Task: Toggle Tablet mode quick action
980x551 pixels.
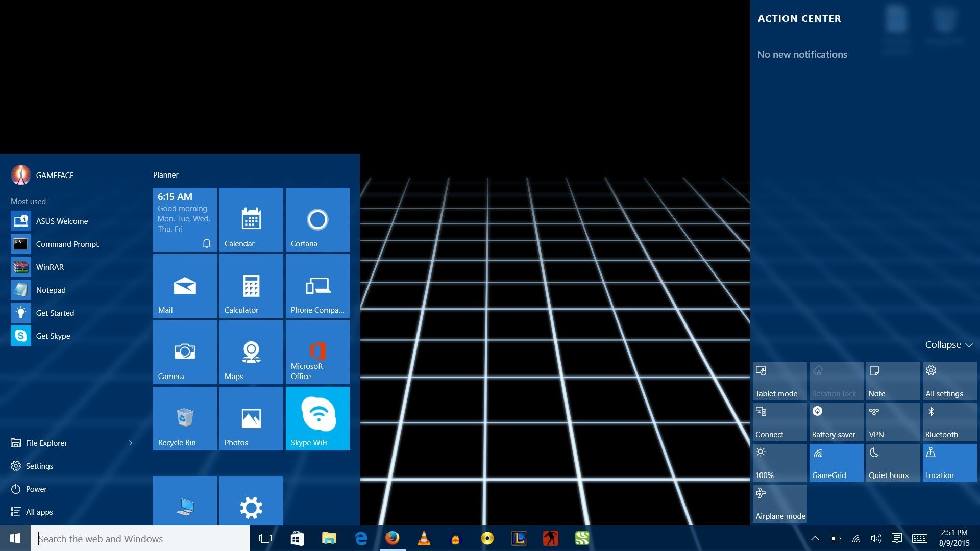Action: [x=779, y=381]
